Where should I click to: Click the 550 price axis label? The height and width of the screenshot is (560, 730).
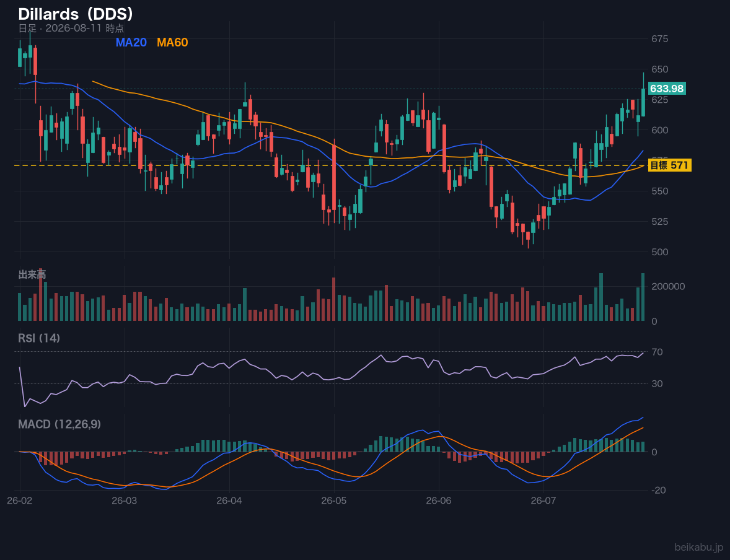click(x=659, y=191)
